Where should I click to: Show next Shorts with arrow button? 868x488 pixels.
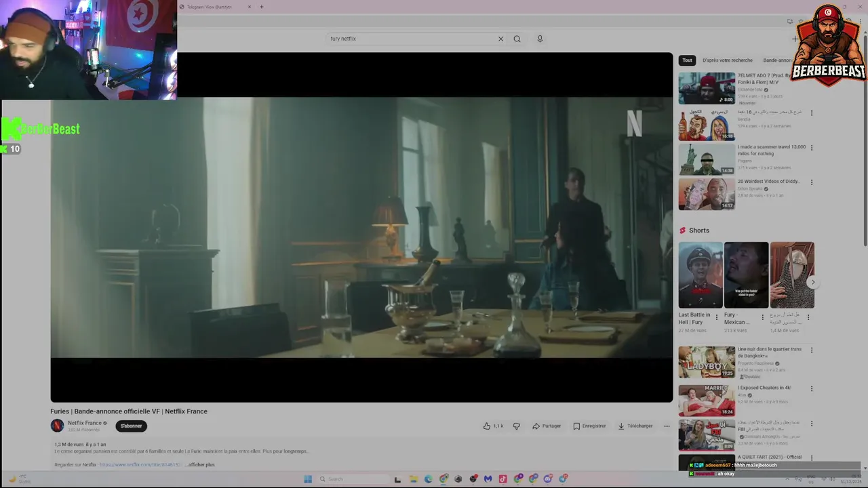click(812, 282)
